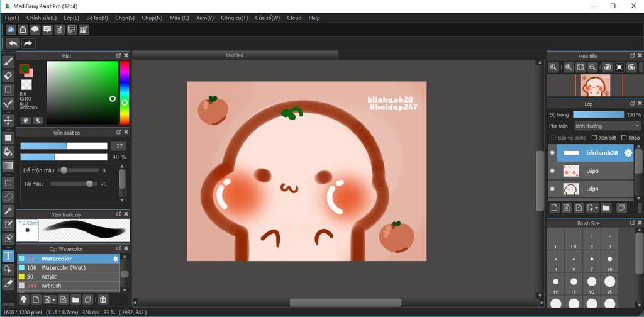Select the Move tool
Screen dimensions: 644x317
point(8,120)
